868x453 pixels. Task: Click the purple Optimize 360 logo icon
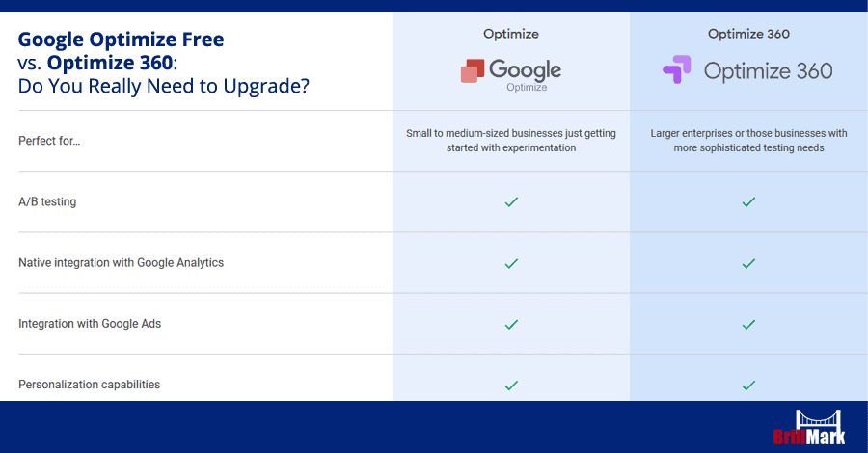pyautogui.click(x=677, y=69)
